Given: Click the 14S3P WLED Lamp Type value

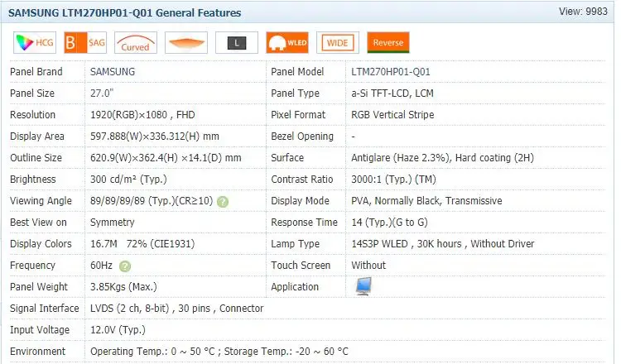Looking at the screenshot, I should [443, 243].
